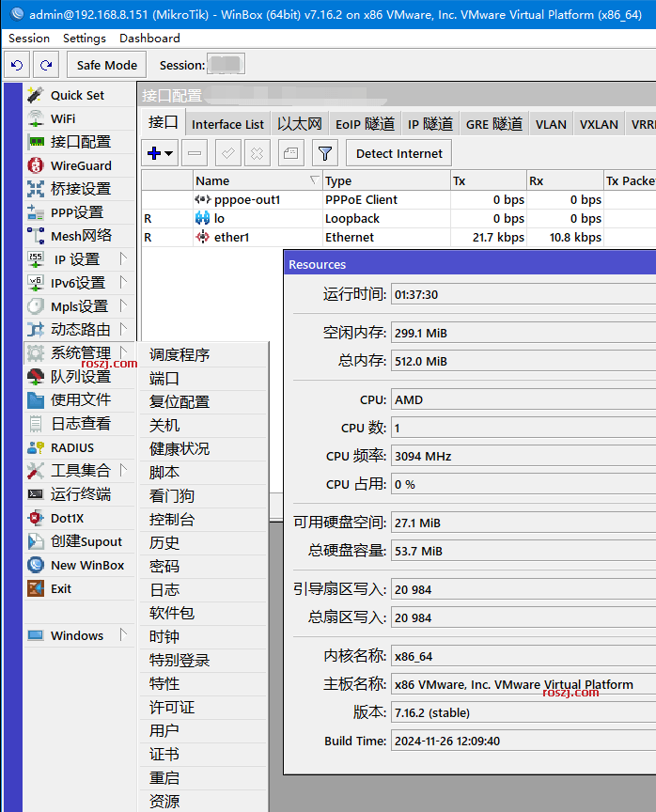
Task: Expand the Mpls设置 submenu arrow
Action: pyautogui.click(x=123, y=305)
